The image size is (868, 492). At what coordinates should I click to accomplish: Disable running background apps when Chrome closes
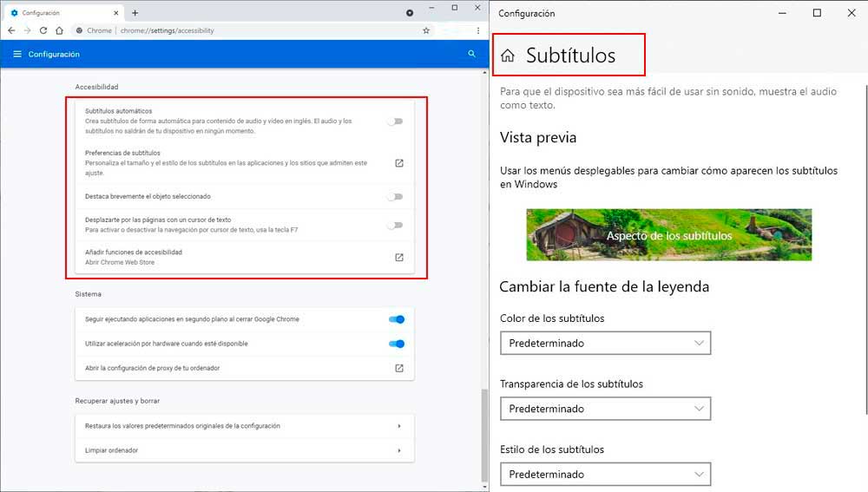[x=397, y=319]
